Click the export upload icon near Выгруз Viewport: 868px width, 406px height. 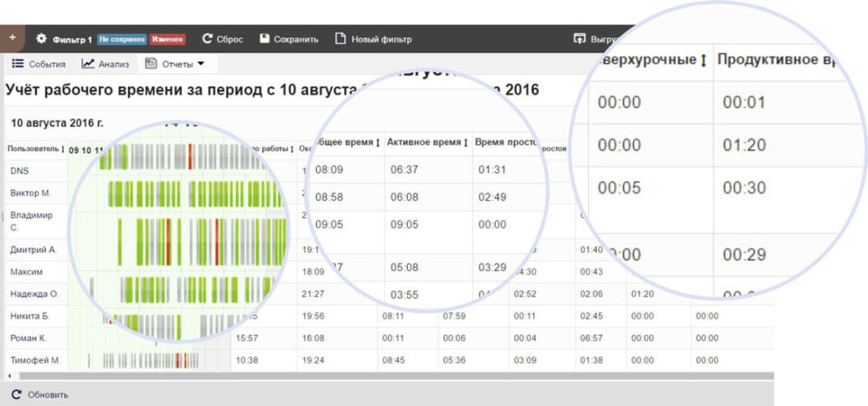[x=579, y=39]
